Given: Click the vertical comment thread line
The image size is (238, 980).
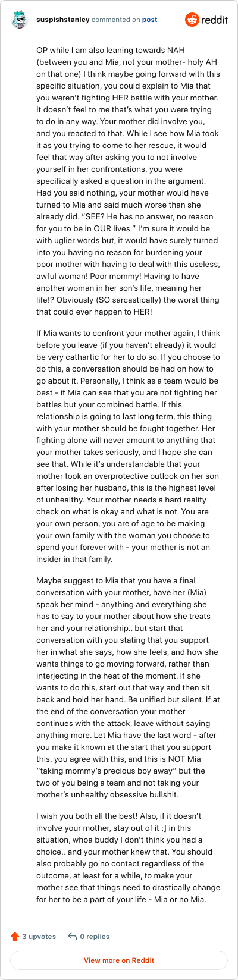Looking at the screenshot, I should coord(20,476).
